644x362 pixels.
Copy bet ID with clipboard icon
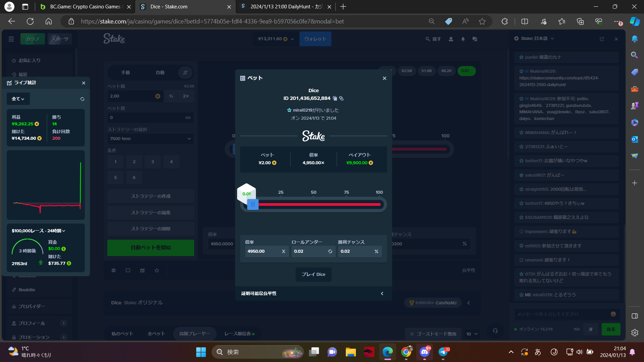click(335, 98)
